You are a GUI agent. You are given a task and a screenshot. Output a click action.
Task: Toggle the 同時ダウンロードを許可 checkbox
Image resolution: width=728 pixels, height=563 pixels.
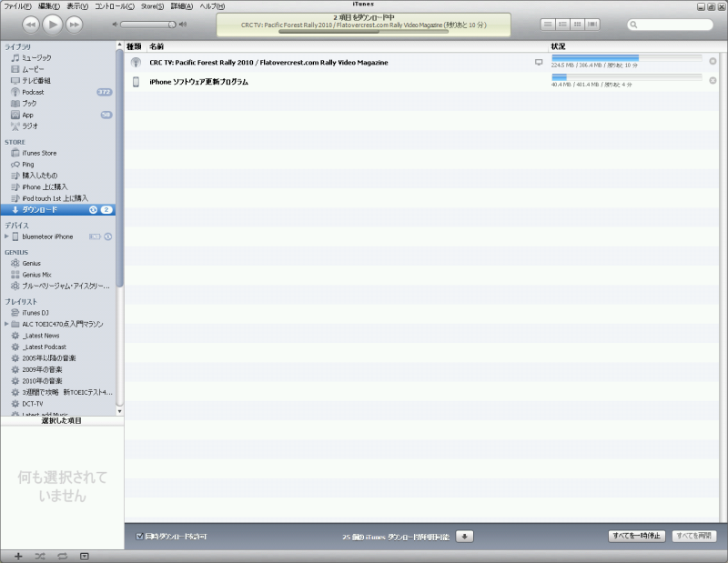[x=139, y=537]
